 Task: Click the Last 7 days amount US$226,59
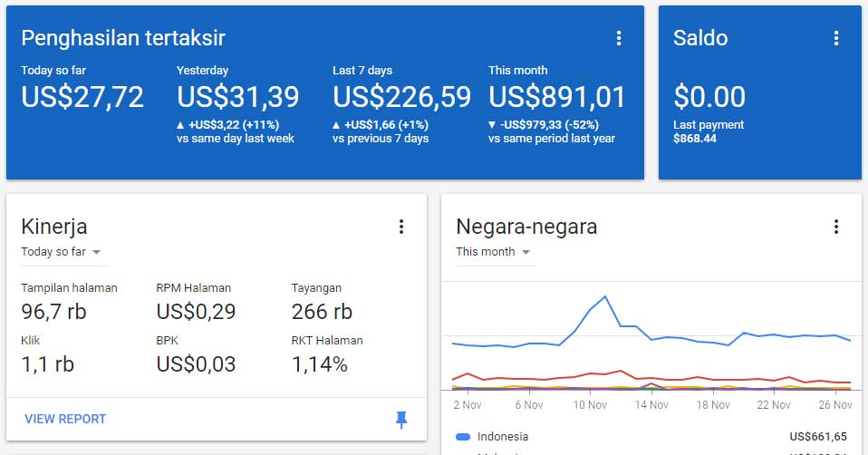point(402,97)
